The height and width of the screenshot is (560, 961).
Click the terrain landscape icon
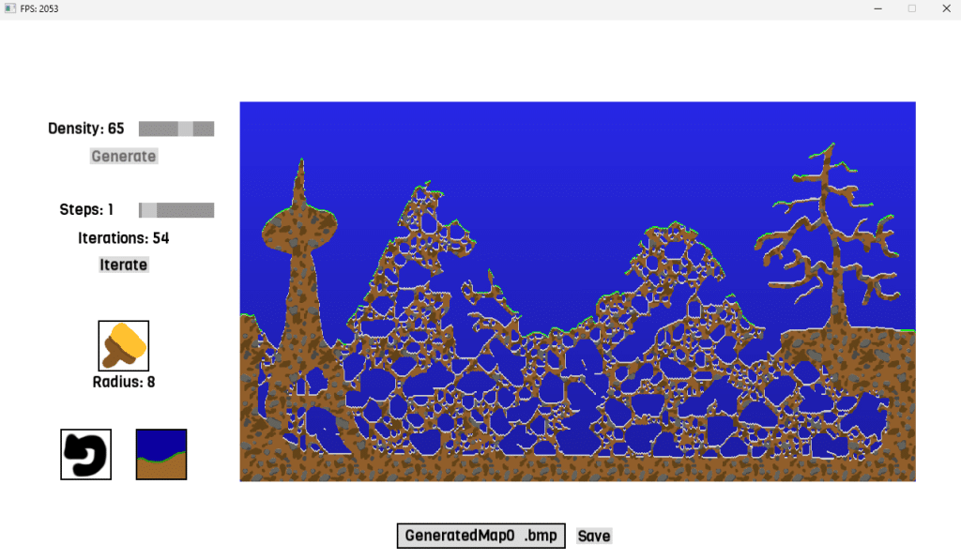[x=161, y=454]
